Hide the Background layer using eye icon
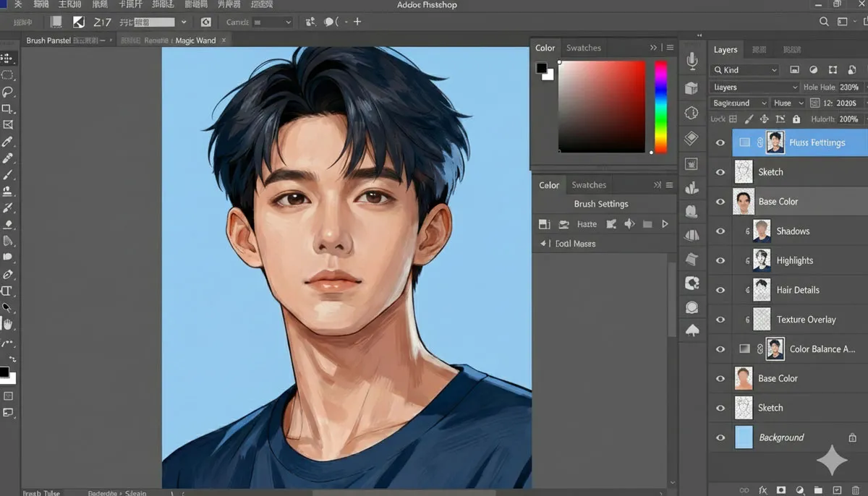 720,437
